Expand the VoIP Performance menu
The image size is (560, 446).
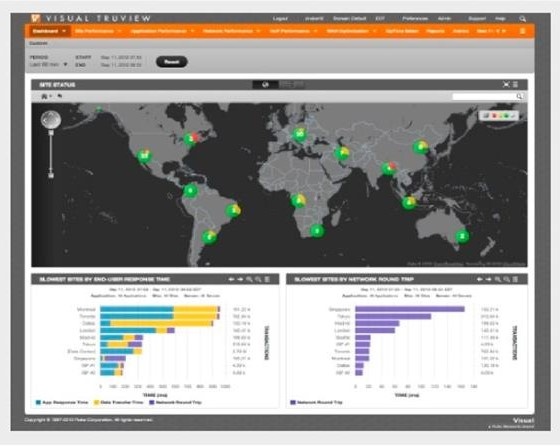(x=293, y=31)
